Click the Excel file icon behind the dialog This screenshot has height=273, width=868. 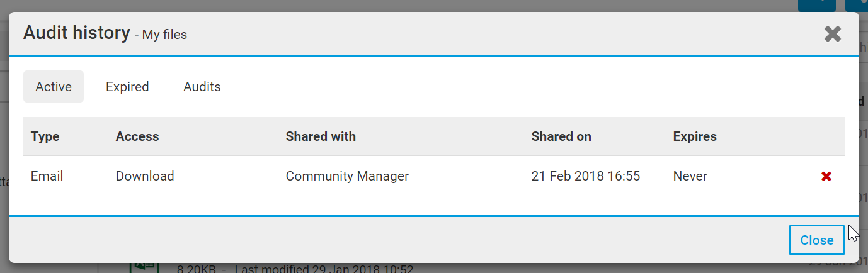[144, 267]
